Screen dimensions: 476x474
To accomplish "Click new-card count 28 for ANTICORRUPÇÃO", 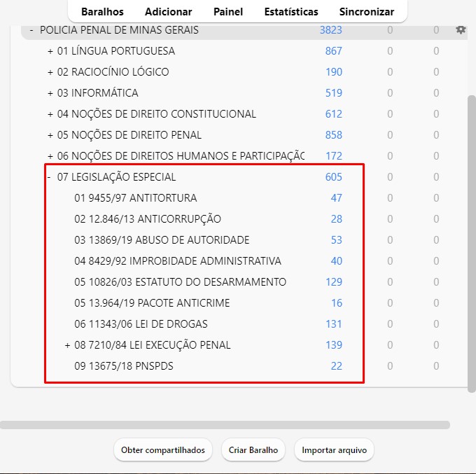I will coord(337,219).
